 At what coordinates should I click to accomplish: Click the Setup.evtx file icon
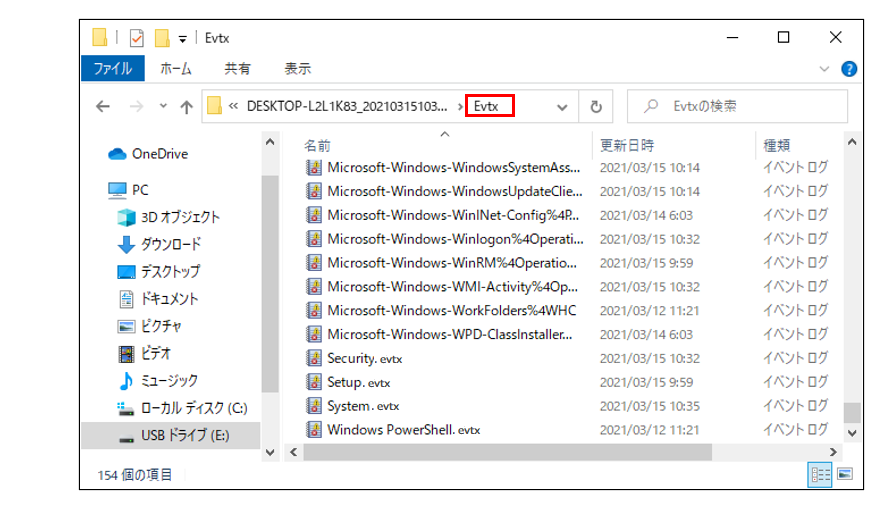click(314, 382)
